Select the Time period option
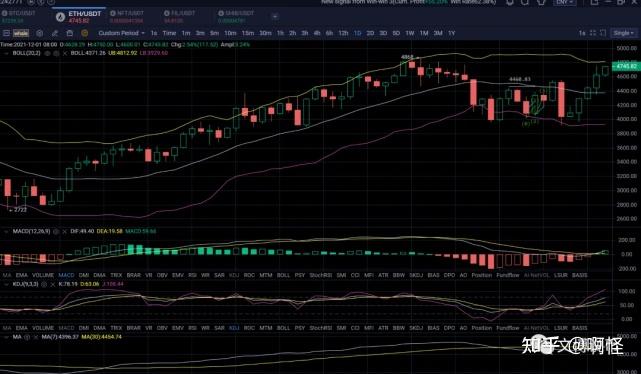This screenshot has width=641, height=374. 169,33
